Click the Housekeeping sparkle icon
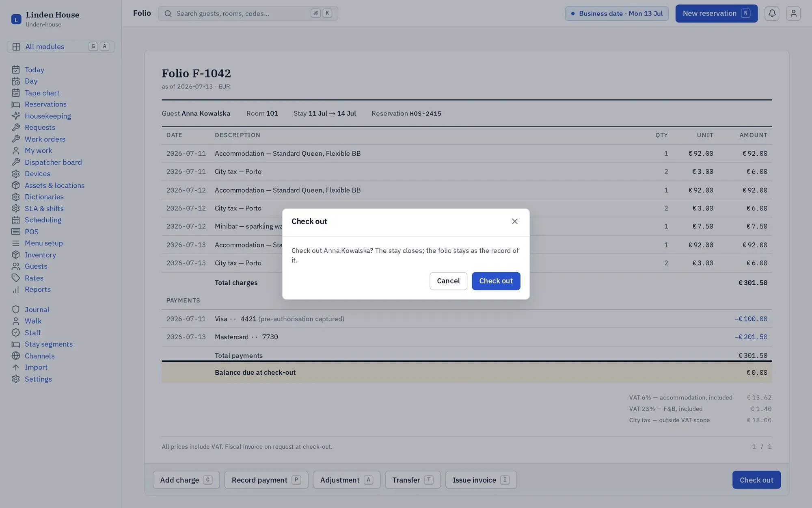The width and height of the screenshot is (812, 508). (16, 116)
